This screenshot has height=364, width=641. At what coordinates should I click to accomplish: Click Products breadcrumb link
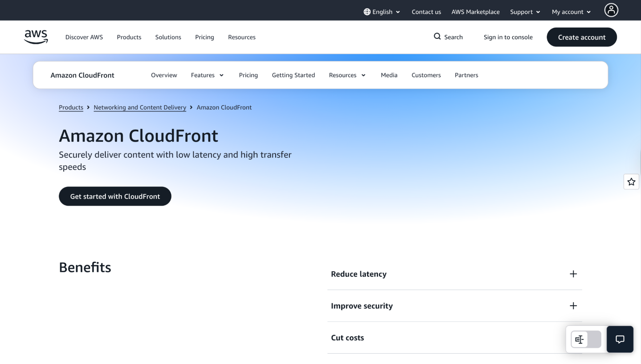[x=71, y=107]
